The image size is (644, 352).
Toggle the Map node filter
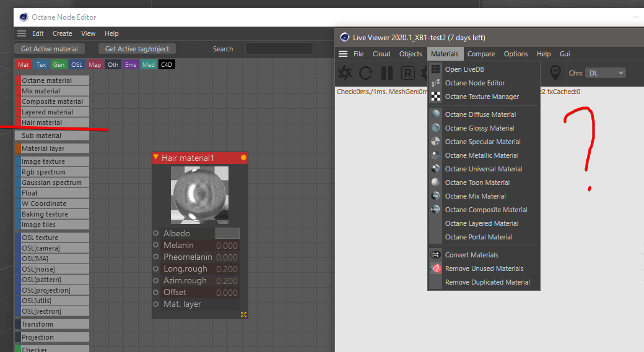pyautogui.click(x=95, y=64)
